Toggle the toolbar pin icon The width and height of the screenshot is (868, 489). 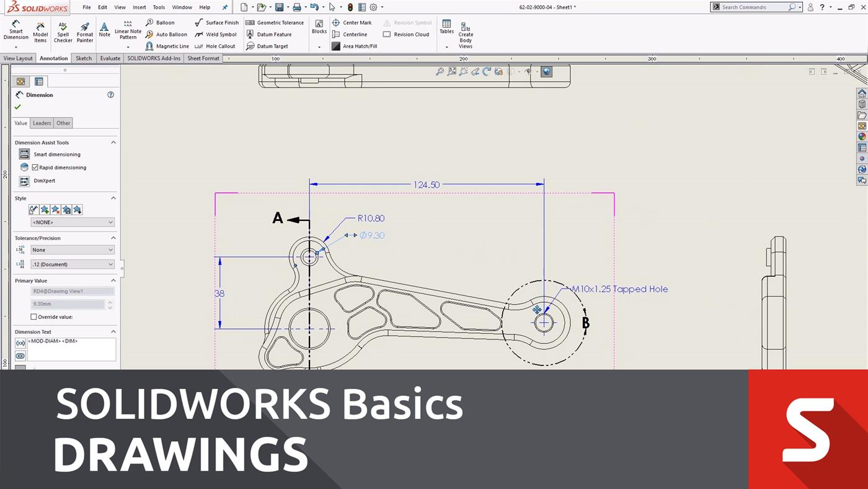[x=226, y=7]
